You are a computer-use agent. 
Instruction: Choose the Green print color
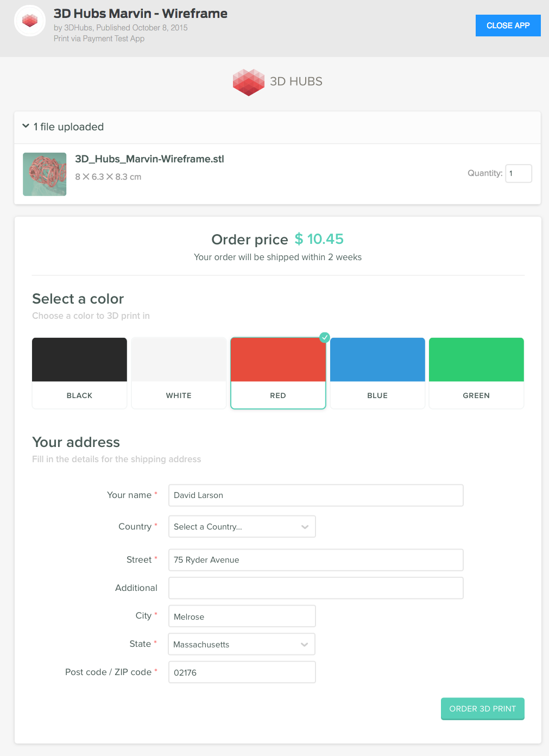tap(476, 373)
